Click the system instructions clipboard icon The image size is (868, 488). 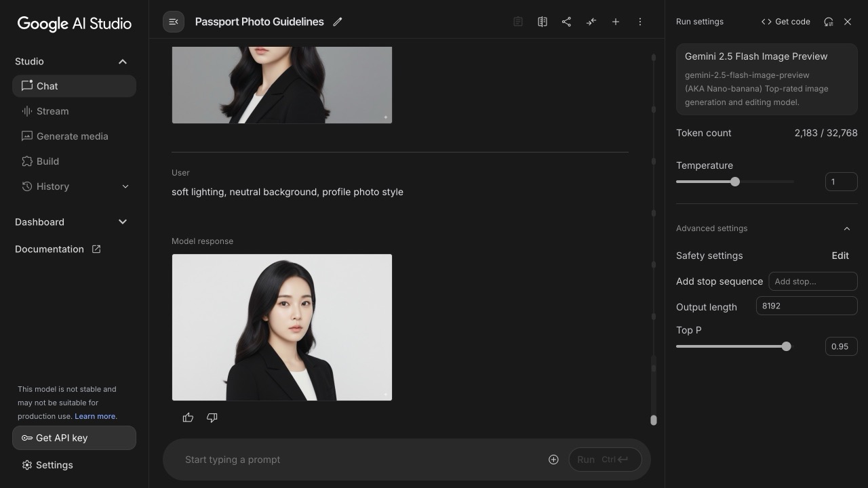pyautogui.click(x=518, y=22)
